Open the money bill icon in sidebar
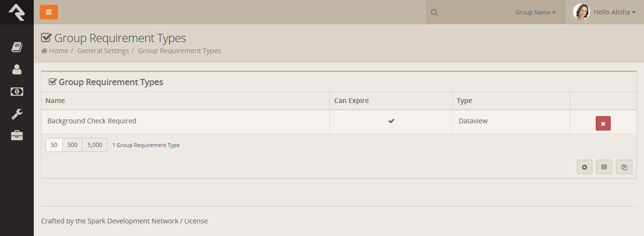644x236 pixels. 17,91
